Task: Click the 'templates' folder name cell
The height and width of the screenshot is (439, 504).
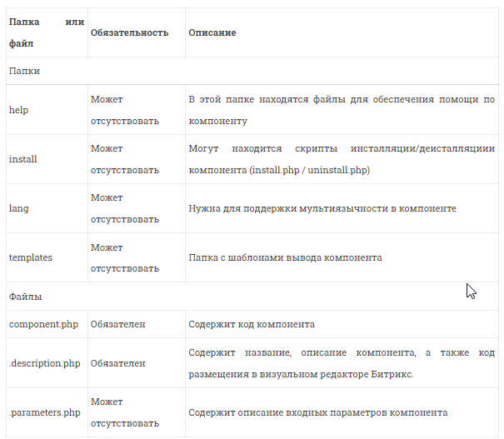Action: click(x=47, y=257)
